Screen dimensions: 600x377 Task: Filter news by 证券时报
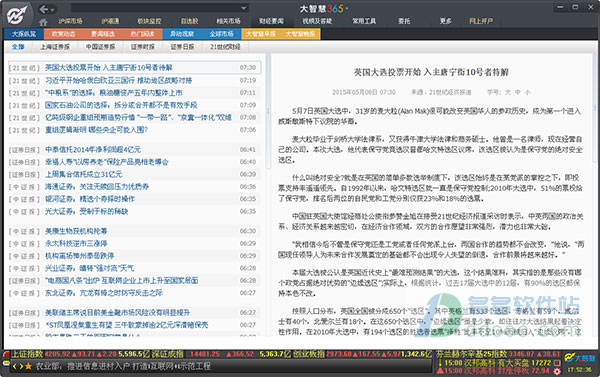click(x=143, y=47)
